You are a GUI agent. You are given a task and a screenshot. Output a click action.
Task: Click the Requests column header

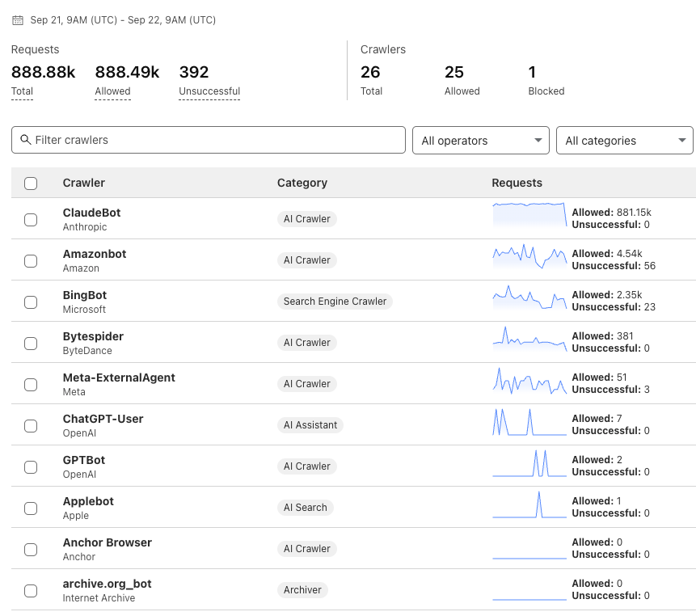517,183
